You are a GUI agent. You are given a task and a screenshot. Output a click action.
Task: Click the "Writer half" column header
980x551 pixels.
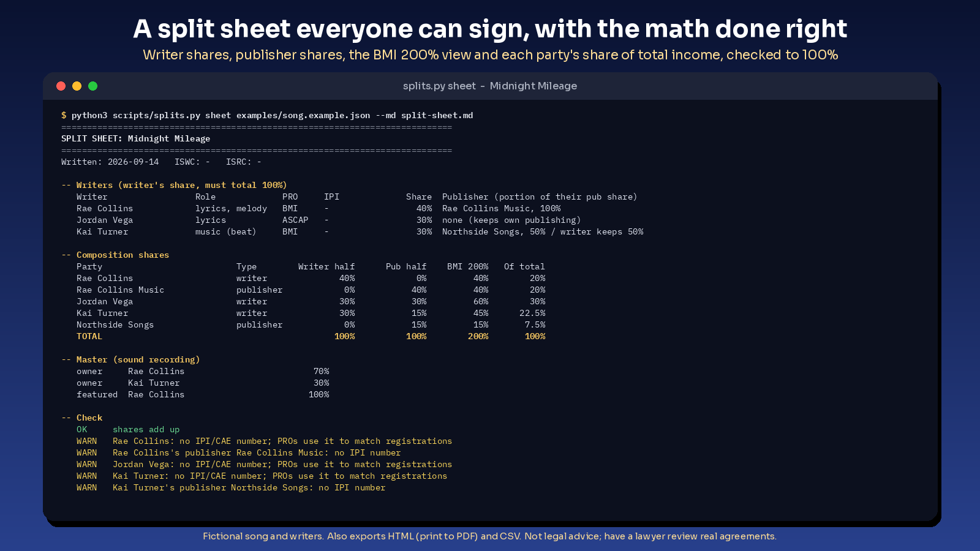pos(326,266)
